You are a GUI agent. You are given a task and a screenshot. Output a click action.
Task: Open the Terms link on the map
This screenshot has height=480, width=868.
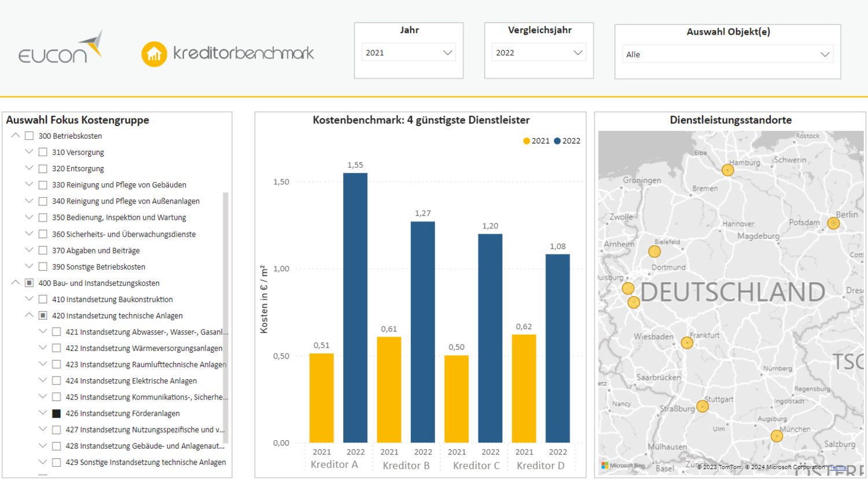[838, 467]
